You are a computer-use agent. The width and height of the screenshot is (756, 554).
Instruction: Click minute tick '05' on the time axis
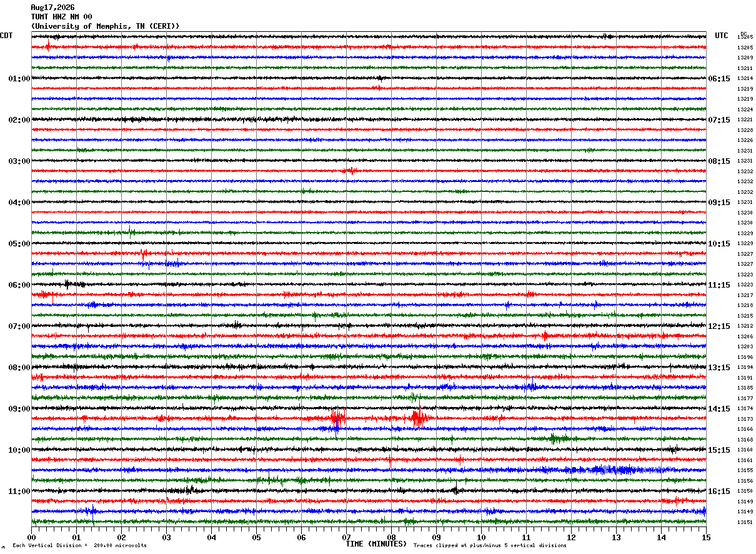tap(256, 537)
